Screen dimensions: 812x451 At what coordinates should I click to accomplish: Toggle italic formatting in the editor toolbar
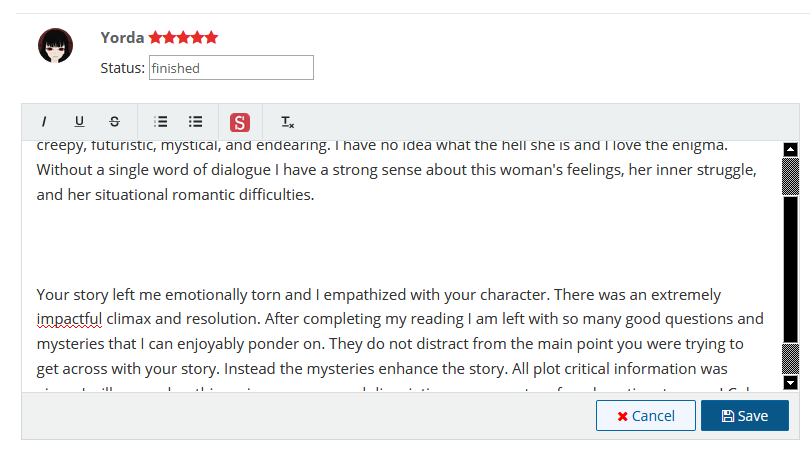pos(44,122)
